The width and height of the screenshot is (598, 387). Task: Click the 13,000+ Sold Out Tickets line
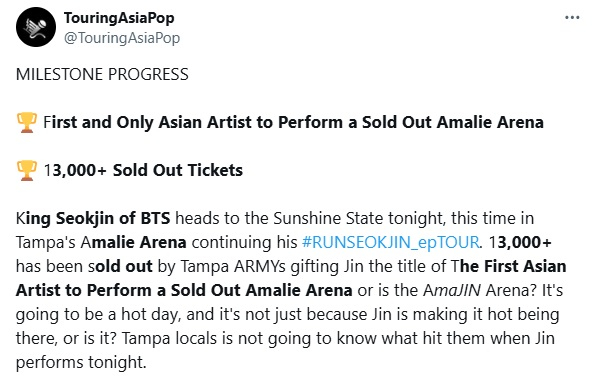pyautogui.click(x=143, y=170)
